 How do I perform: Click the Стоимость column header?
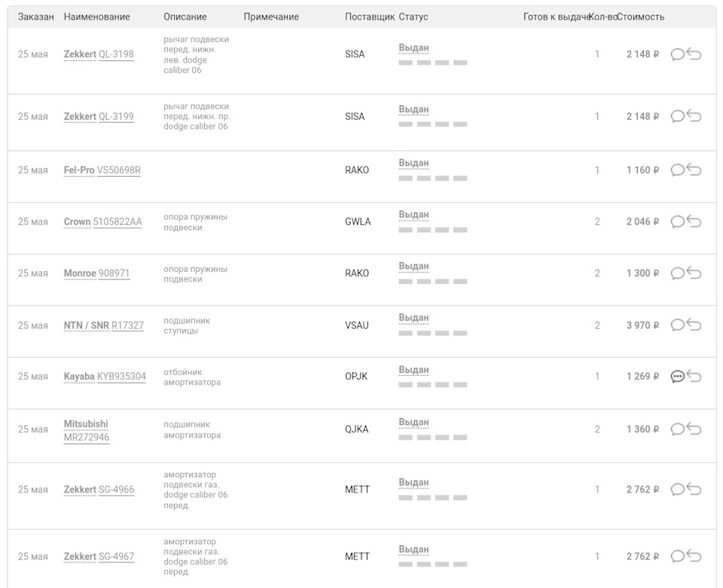click(640, 17)
